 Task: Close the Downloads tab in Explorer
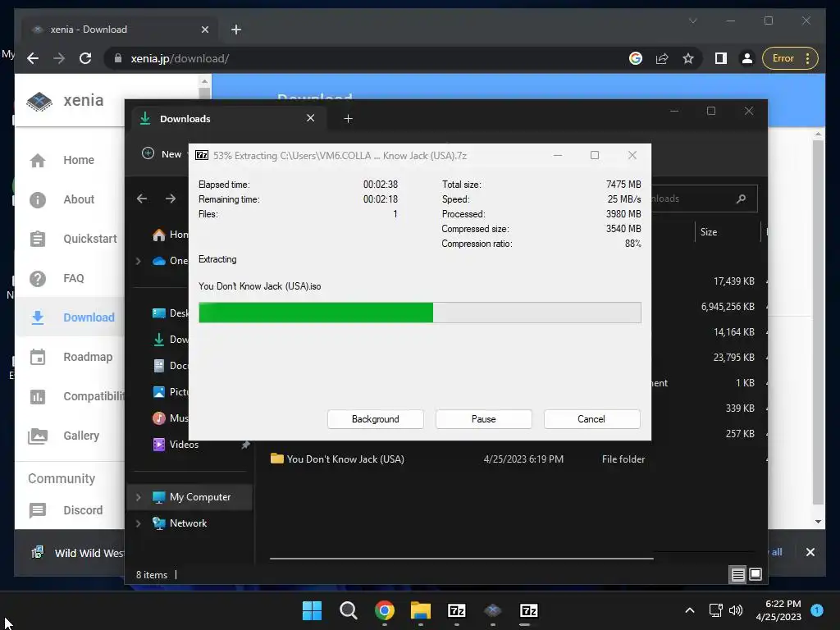tap(310, 118)
